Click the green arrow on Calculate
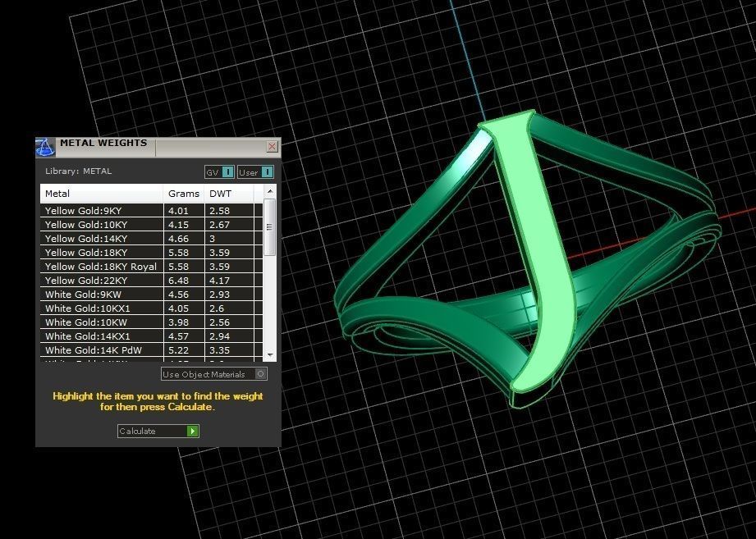 (192, 431)
